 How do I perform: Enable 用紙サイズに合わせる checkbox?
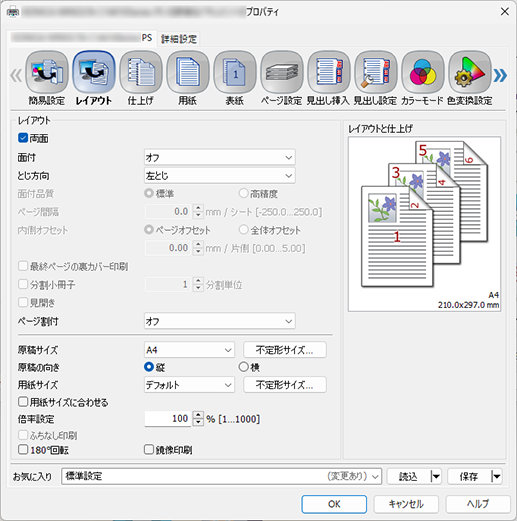click(x=23, y=402)
